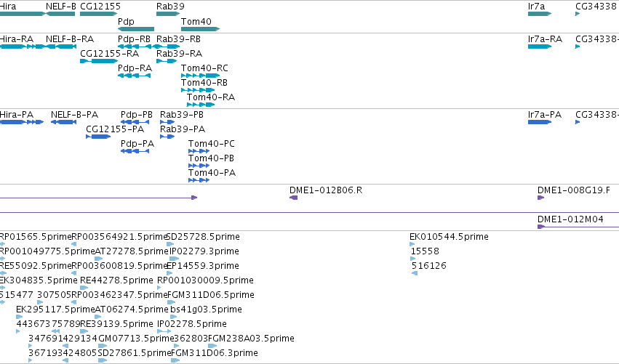Click the DME1-012B06.R BAC end label
This screenshot has width=619, height=364.
(326, 190)
